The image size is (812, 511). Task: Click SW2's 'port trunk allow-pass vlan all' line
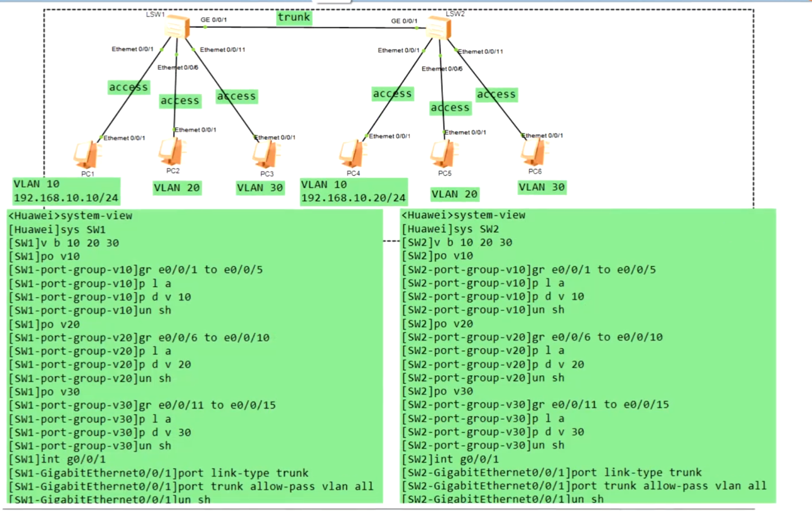584,486
